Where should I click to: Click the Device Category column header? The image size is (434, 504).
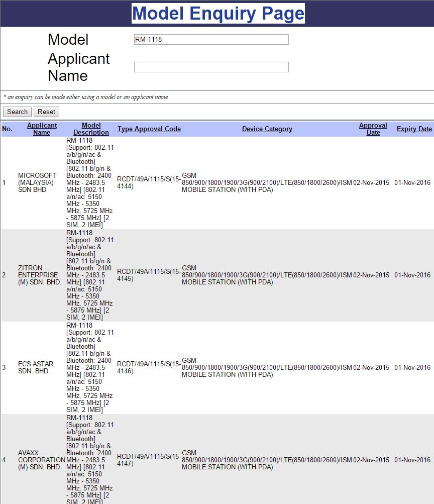267,129
